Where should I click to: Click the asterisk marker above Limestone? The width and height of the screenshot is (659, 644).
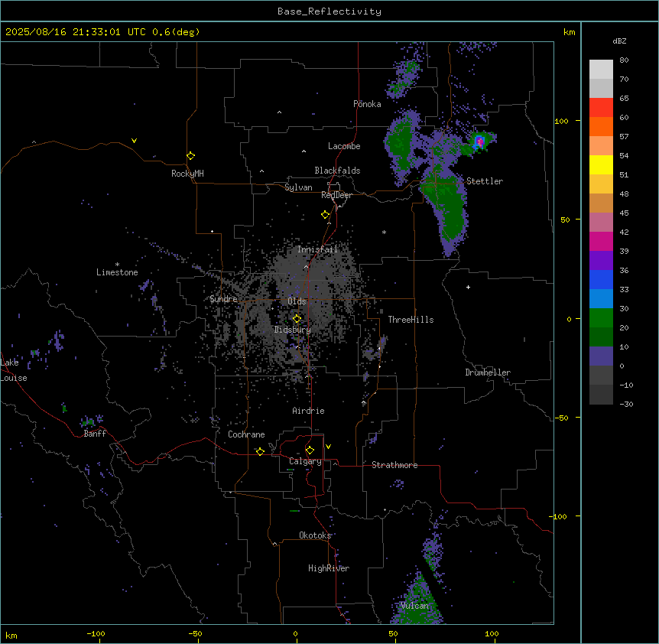pyautogui.click(x=117, y=264)
